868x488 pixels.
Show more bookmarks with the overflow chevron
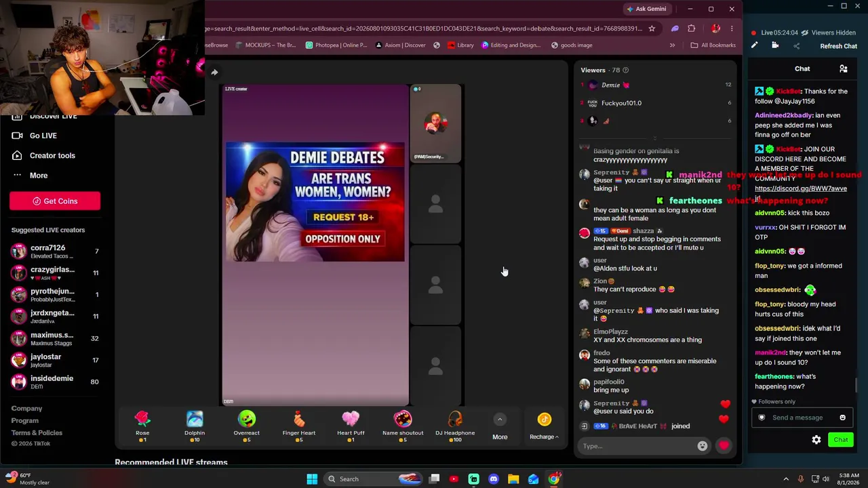672,45
